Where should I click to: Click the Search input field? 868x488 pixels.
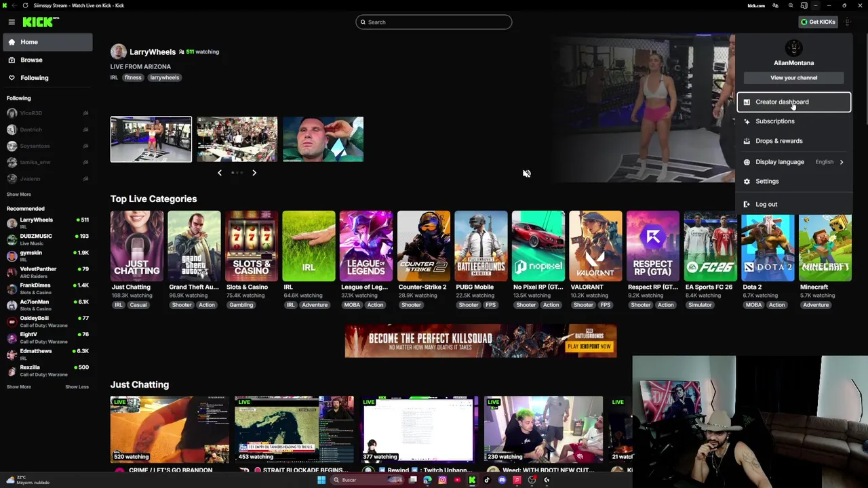(x=434, y=22)
